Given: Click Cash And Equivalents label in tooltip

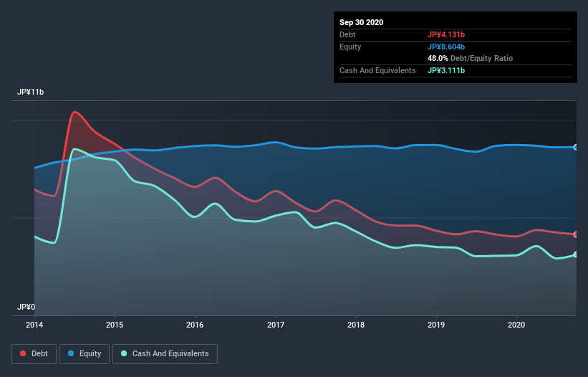Looking at the screenshot, I should pyautogui.click(x=377, y=70).
